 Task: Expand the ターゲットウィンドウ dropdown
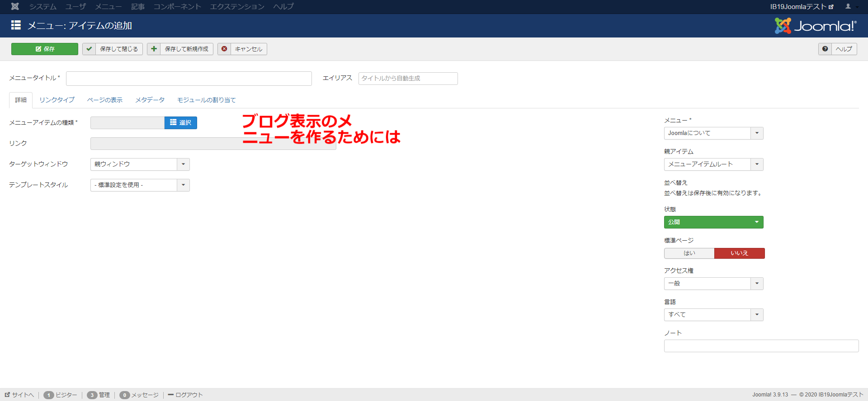tap(140, 164)
